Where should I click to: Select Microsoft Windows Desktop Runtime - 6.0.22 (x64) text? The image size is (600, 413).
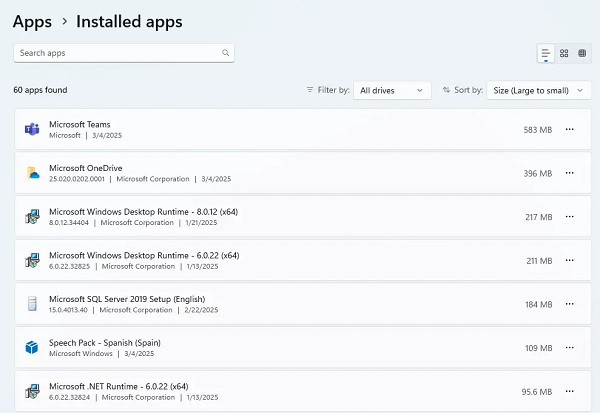click(x=144, y=255)
